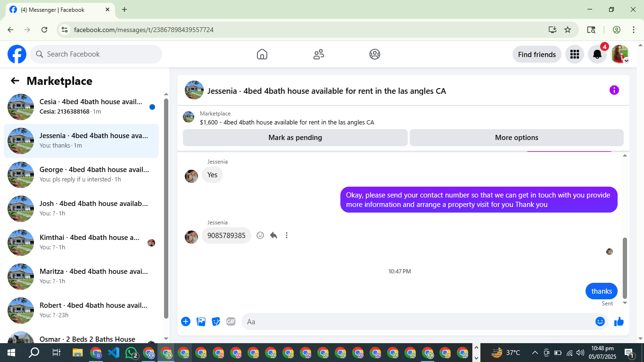Viewport: 644px width, 362px height.
Task: Choose a GIF in composer
Action: click(231, 321)
